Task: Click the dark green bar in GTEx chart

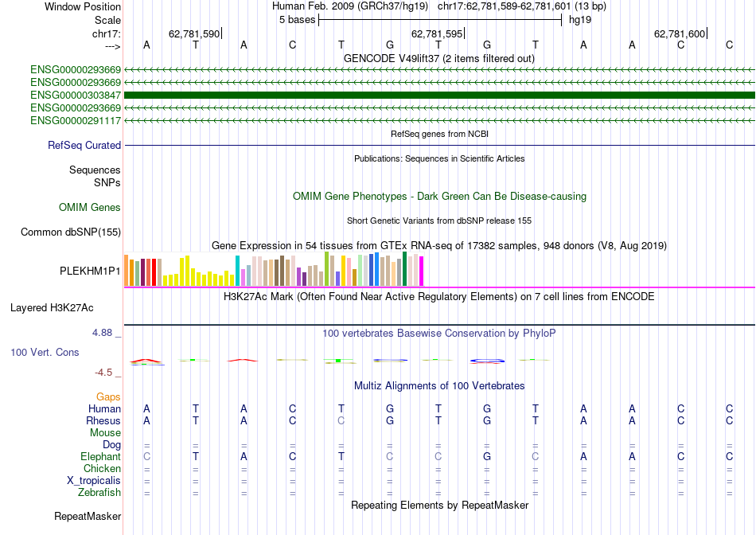Action: [404, 269]
